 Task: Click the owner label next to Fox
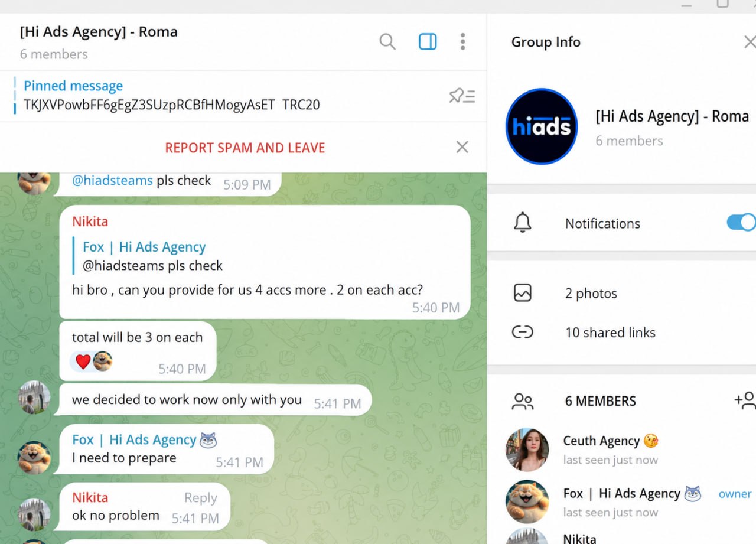tap(735, 494)
